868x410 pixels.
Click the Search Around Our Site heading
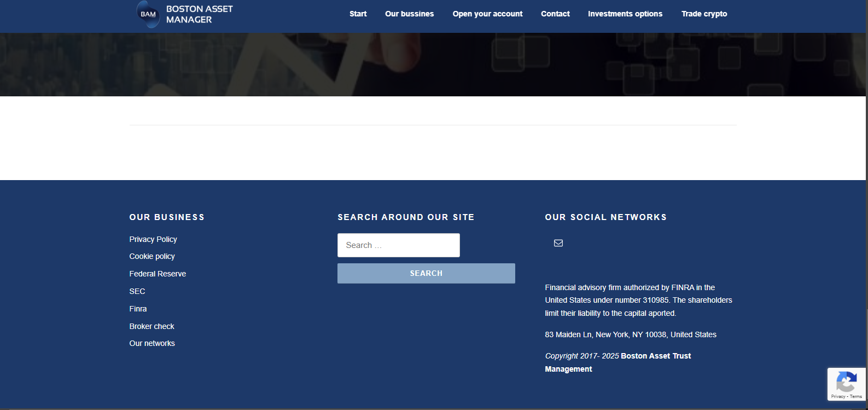pyautogui.click(x=406, y=217)
